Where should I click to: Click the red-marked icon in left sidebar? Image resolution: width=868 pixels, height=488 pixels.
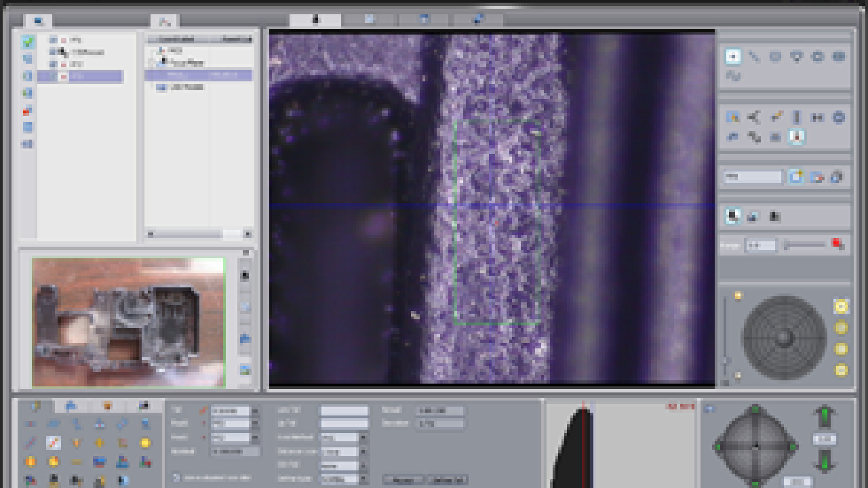[x=28, y=110]
